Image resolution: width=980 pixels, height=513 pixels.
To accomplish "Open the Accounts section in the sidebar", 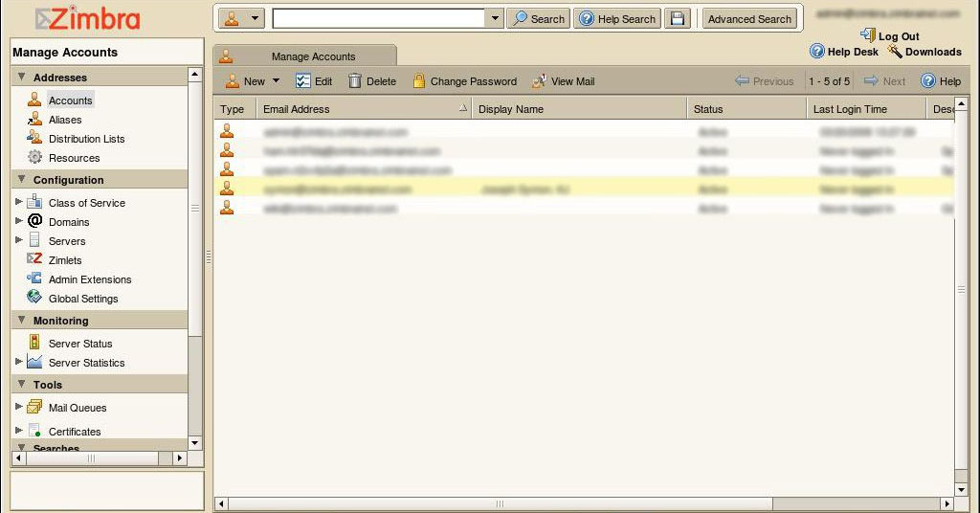I will coord(70,100).
